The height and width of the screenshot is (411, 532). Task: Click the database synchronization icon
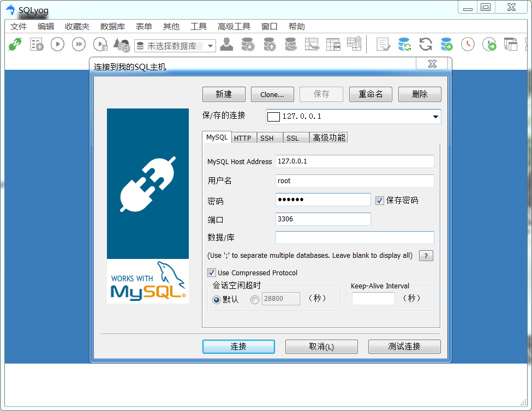(x=404, y=44)
